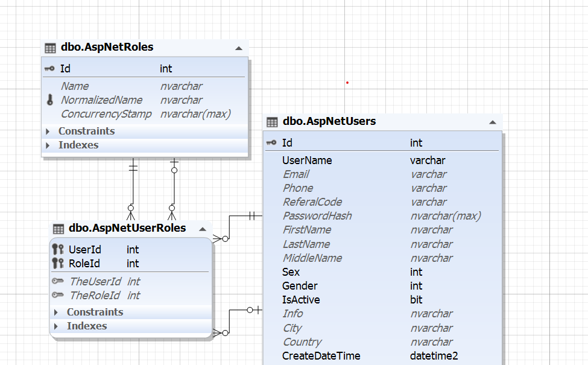Click the nvarchar(max) type of PasswordHash
This screenshot has height=365, width=588.
pos(446,216)
